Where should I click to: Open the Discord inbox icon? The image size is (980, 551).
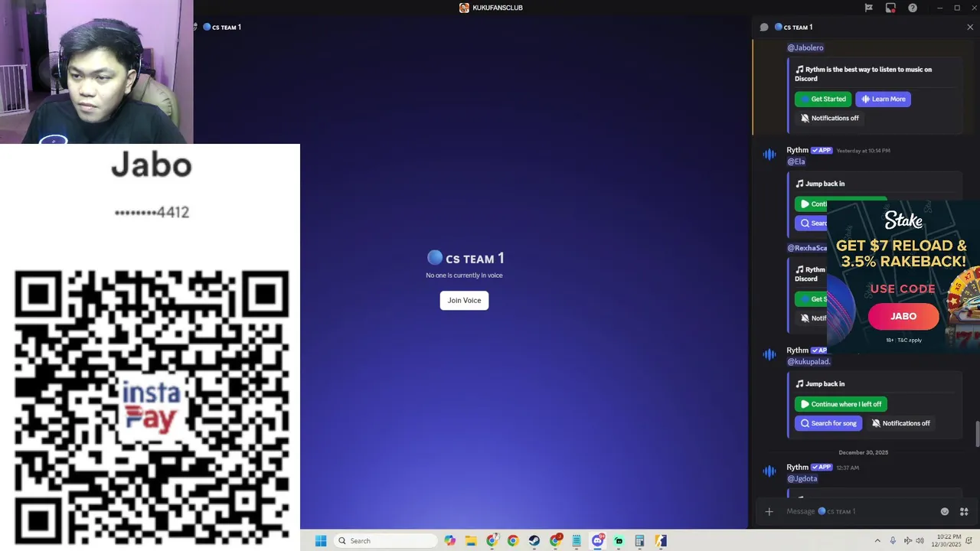(x=890, y=8)
